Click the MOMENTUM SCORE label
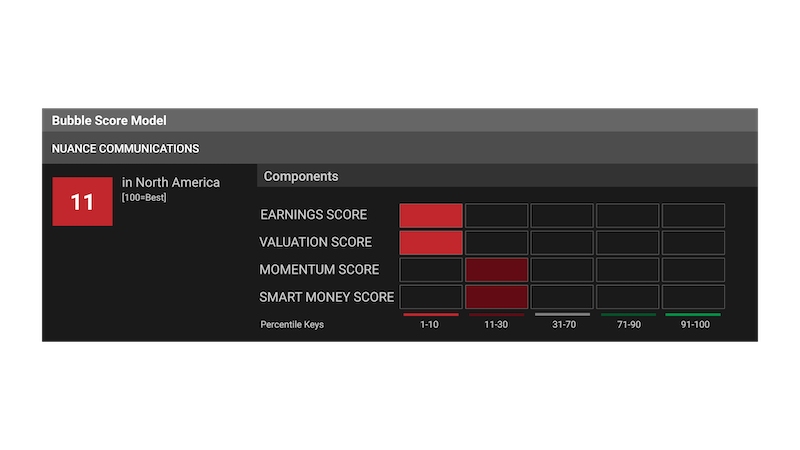The width and height of the screenshot is (800, 450). tap(319, 270)
